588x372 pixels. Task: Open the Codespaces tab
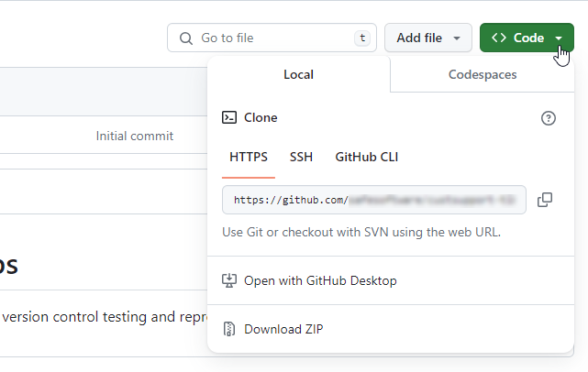483,74
